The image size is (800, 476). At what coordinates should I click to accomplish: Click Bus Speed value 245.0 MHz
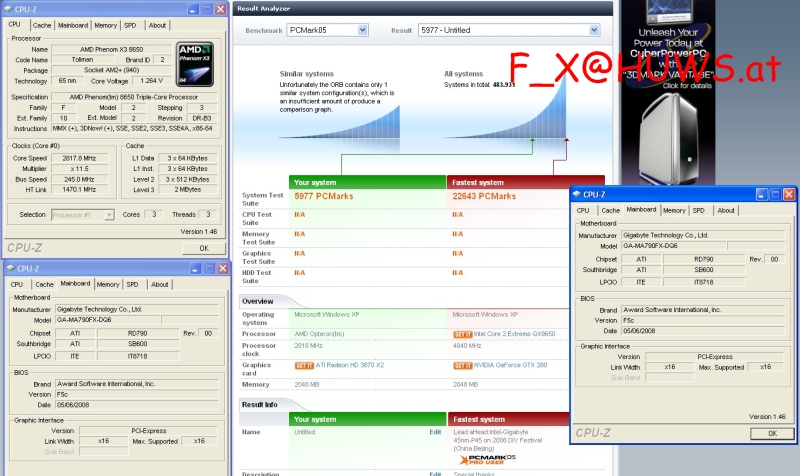(x=79, y=180)
